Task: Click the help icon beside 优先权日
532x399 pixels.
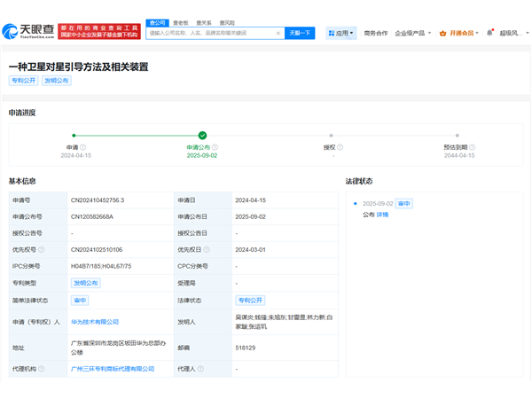Action: coord(207,250)
